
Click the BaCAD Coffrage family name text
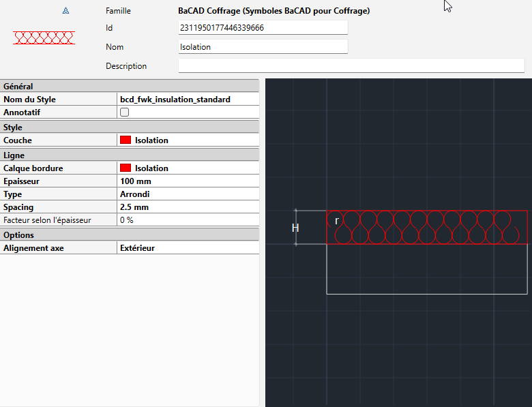click(x=274, y=11)
